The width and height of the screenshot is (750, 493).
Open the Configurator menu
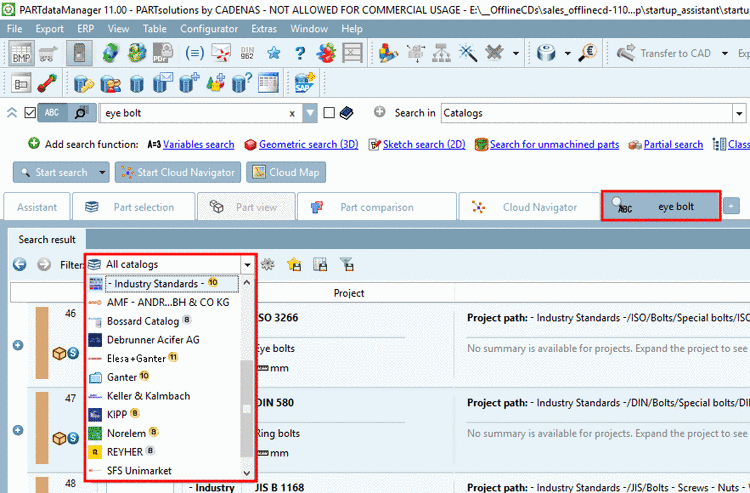point(209,29)
